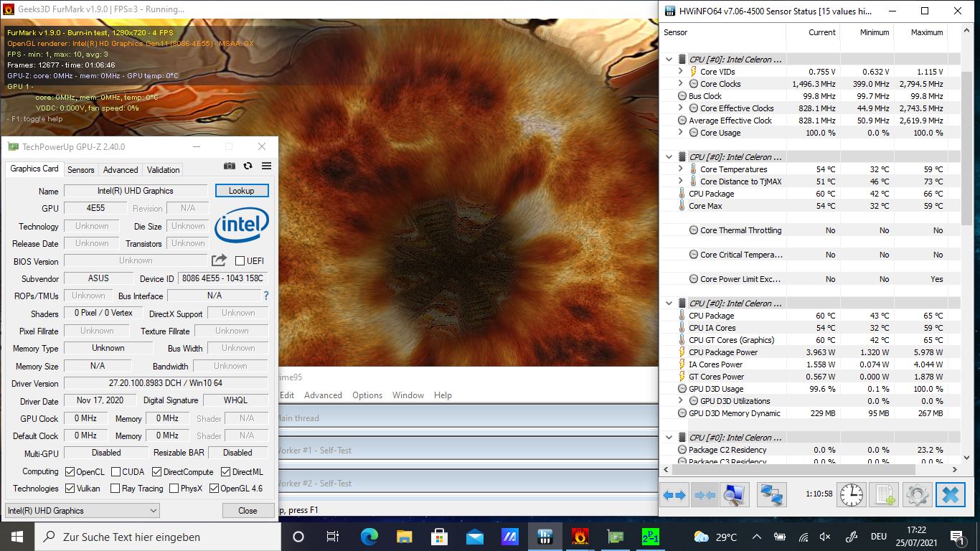Click HWiNFO magnifier monitor search button
Screen dimensions: 980x551
(x=735, y=495)
